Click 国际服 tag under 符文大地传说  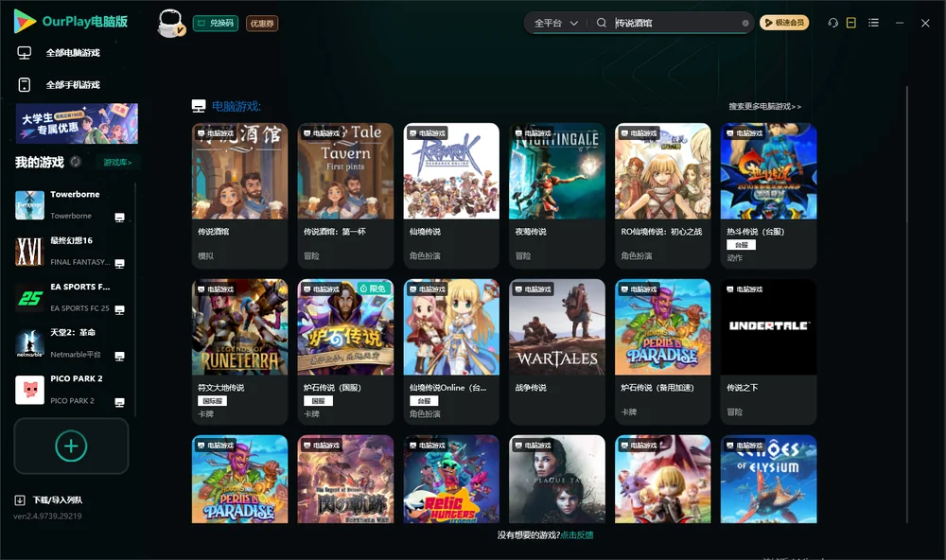pyautogui.click(x=212, y=401)
